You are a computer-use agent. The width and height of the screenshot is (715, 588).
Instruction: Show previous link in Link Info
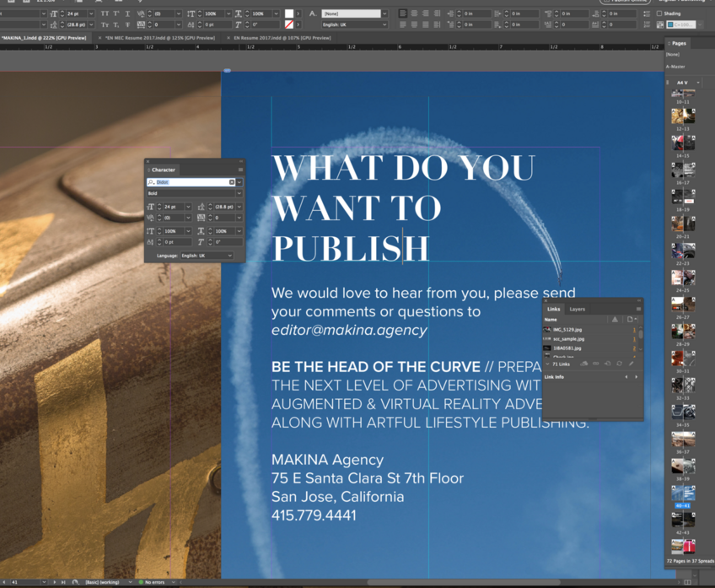click(626, 377)
